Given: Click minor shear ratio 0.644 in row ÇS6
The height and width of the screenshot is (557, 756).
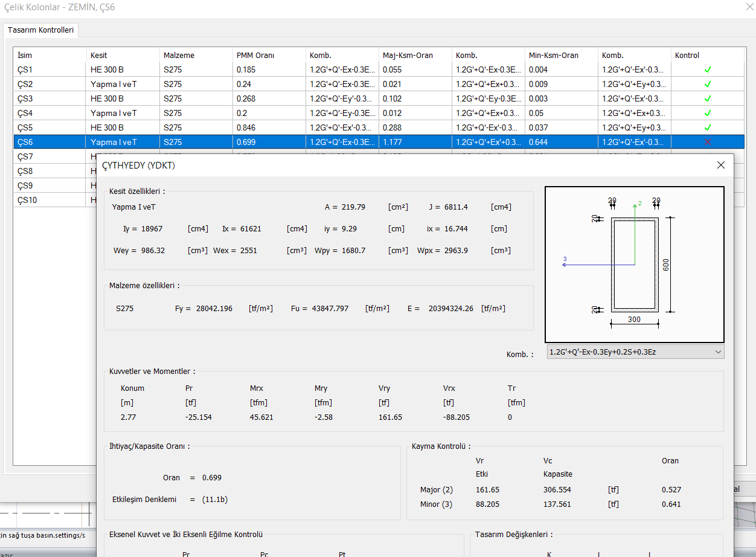Looking at the screenshot, I should point(538,142).
